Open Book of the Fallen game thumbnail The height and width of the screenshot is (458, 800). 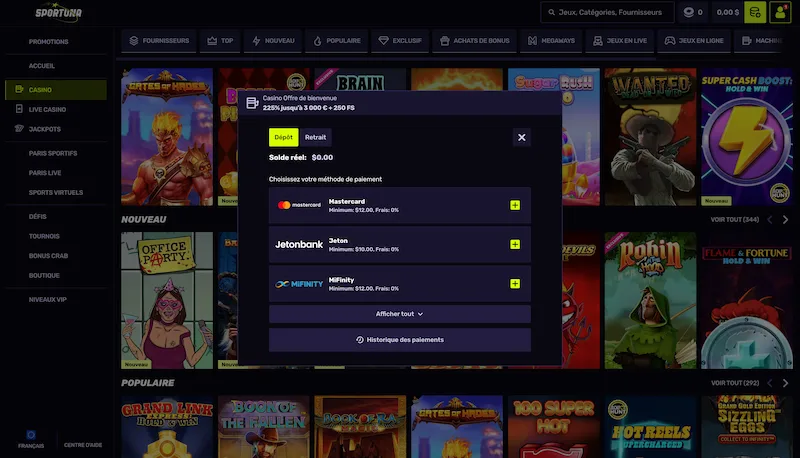264,427
